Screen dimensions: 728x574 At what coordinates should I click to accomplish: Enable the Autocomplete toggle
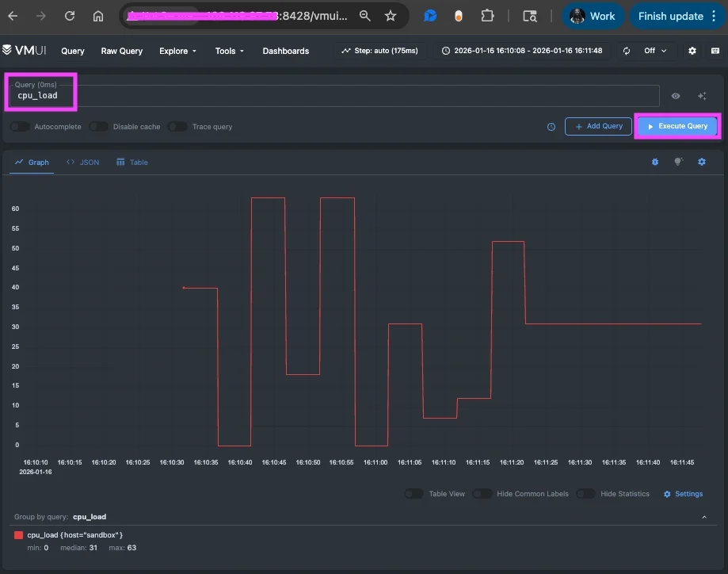pyautogui.click(x=19, y=126)
